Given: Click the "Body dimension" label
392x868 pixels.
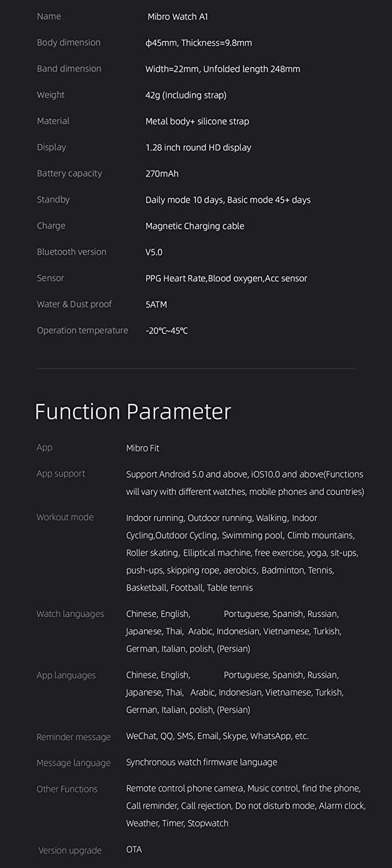Looking at the screenshot, I should 69,42.
